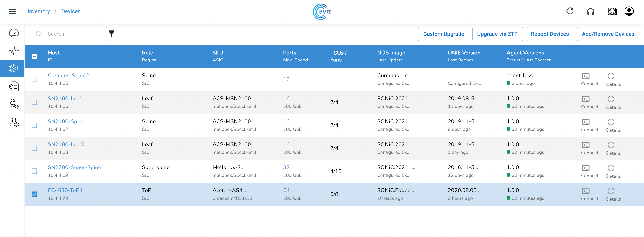Click the refresh icon in header
This screenshot has width=644, height=237.
(x=570, y=11)
